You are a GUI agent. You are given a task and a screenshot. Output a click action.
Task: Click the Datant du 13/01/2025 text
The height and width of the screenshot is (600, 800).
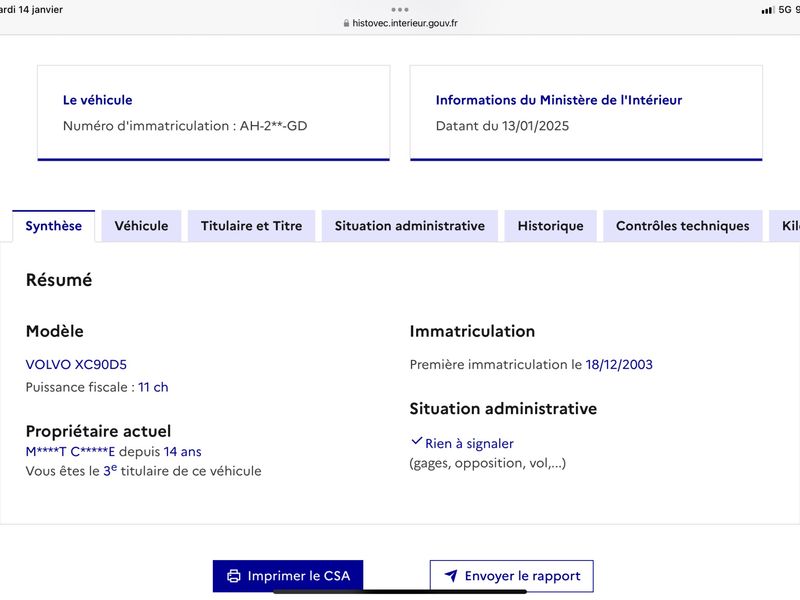coord(502,126)
